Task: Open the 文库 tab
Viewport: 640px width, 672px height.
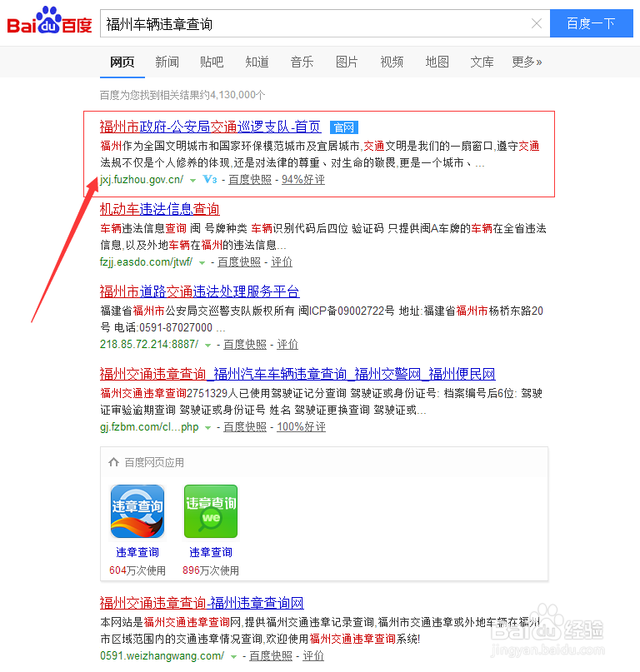Action: (482, 62)
